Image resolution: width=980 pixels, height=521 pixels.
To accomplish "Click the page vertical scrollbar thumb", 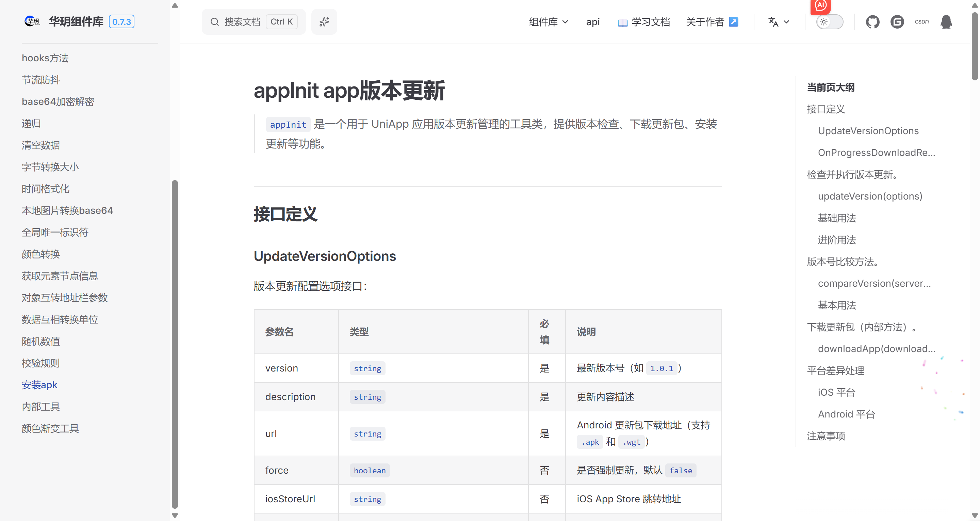I will coord(974,46).
